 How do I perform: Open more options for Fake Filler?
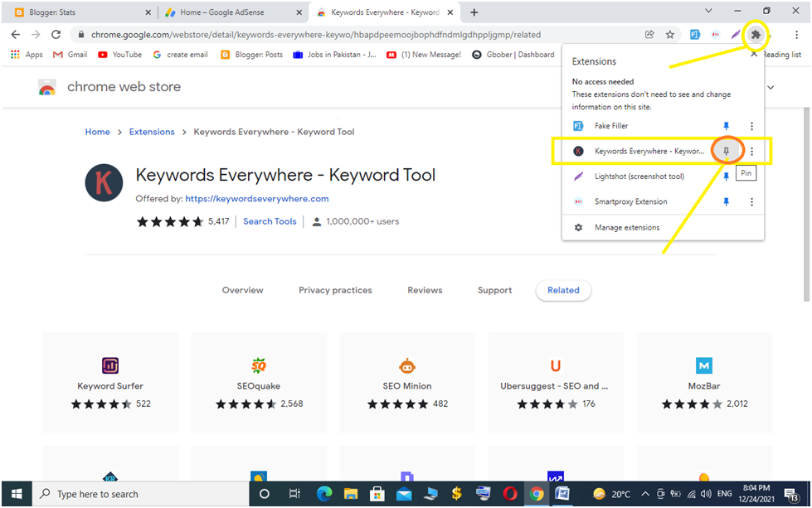coord(752,126)
